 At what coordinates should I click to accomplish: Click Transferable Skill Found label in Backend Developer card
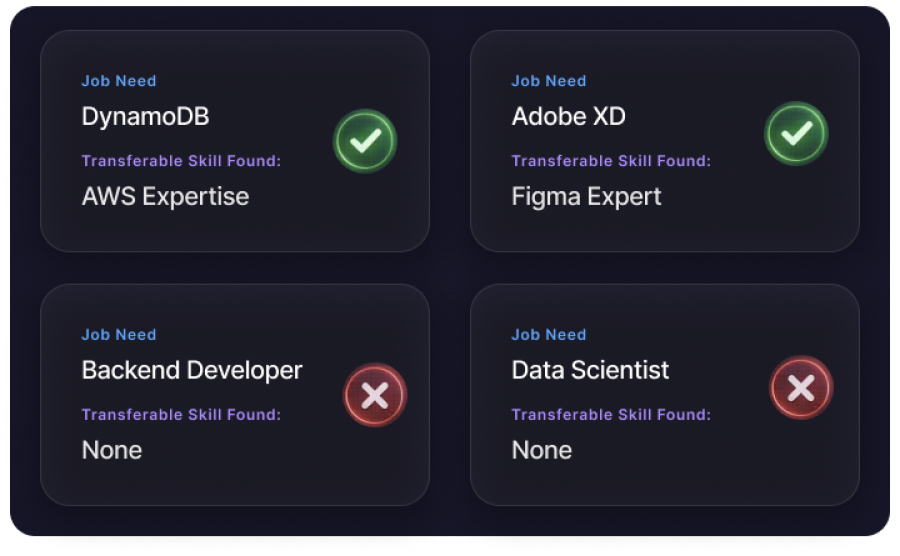[x=181, y=415]
